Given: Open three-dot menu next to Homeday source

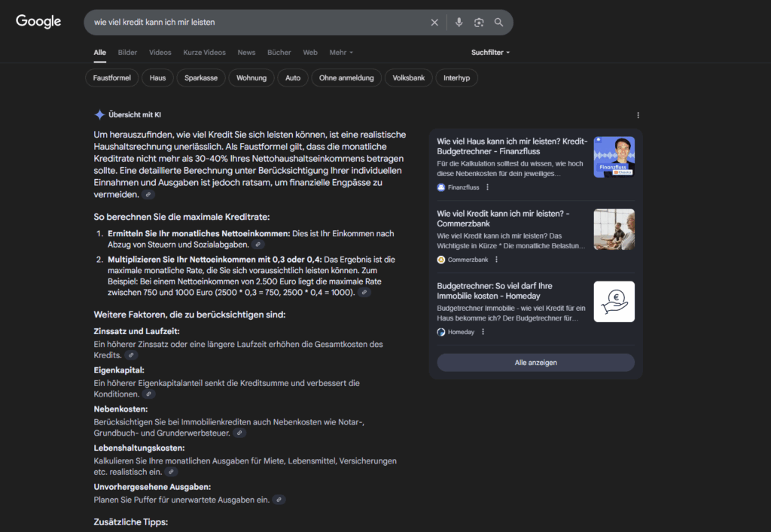Looking at the screenshot, I should point(483,332).
